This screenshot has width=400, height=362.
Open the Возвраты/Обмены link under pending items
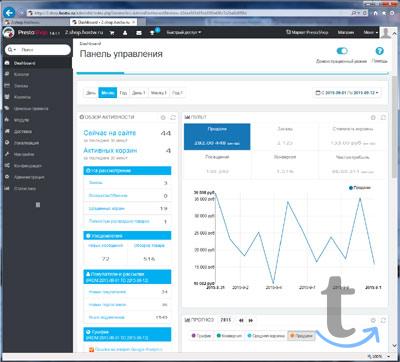pos(108,195)
